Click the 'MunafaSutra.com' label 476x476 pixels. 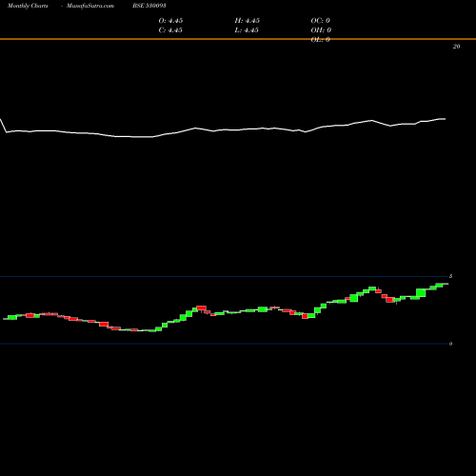point(90,6)
